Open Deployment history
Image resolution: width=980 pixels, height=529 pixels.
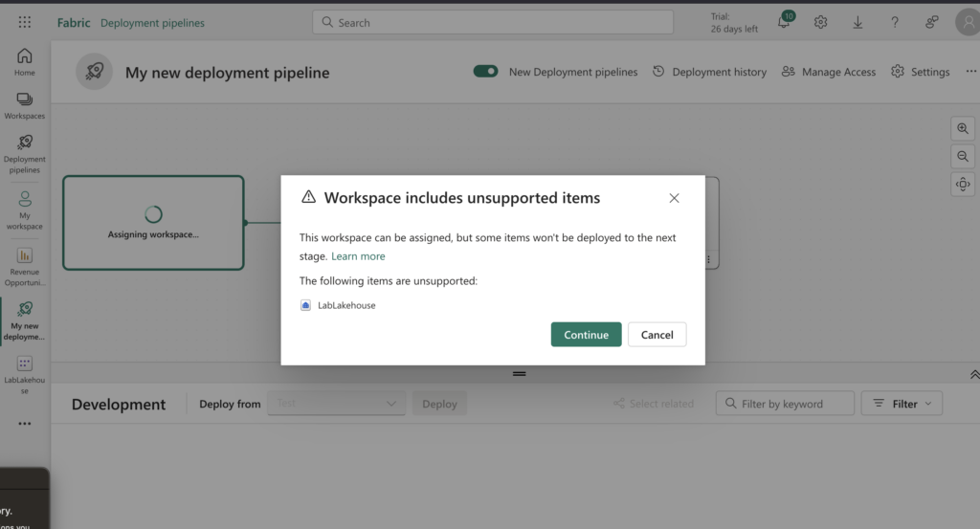coord(709,72)
